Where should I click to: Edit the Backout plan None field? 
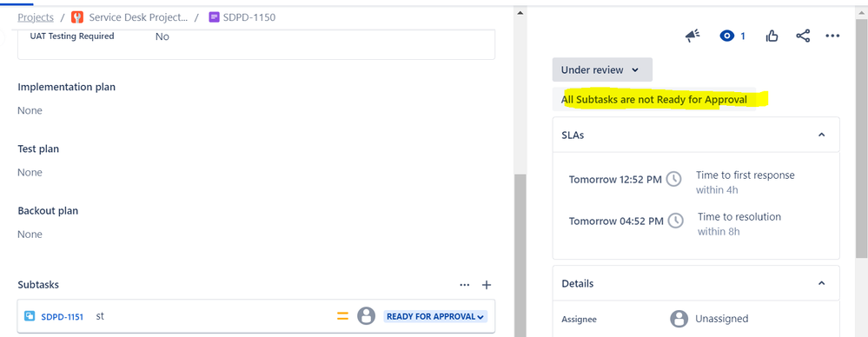tap(30, 235)
